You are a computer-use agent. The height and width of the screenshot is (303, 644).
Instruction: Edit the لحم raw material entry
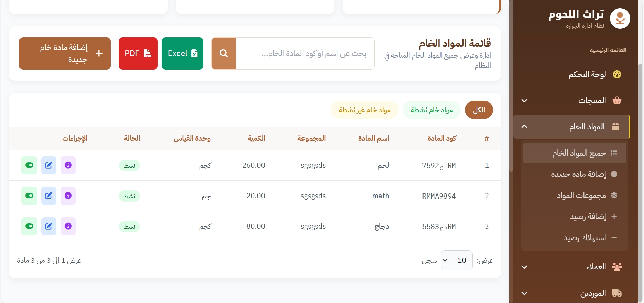[x=49, y=165]
